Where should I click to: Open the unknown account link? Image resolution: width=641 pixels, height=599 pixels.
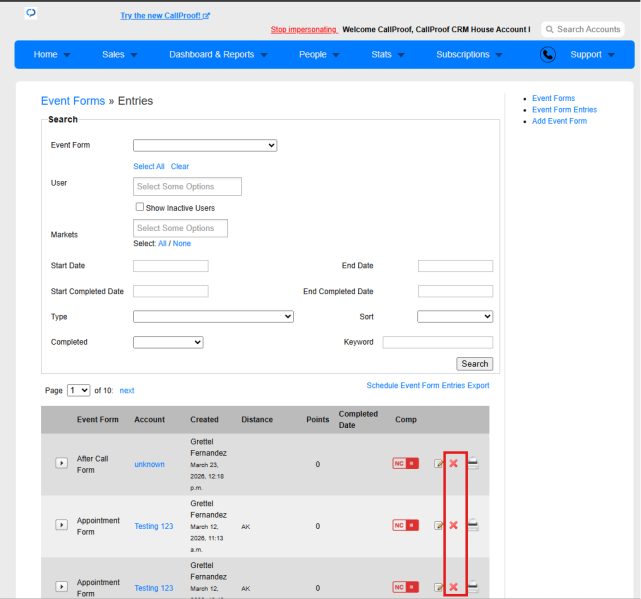(150, 464)
